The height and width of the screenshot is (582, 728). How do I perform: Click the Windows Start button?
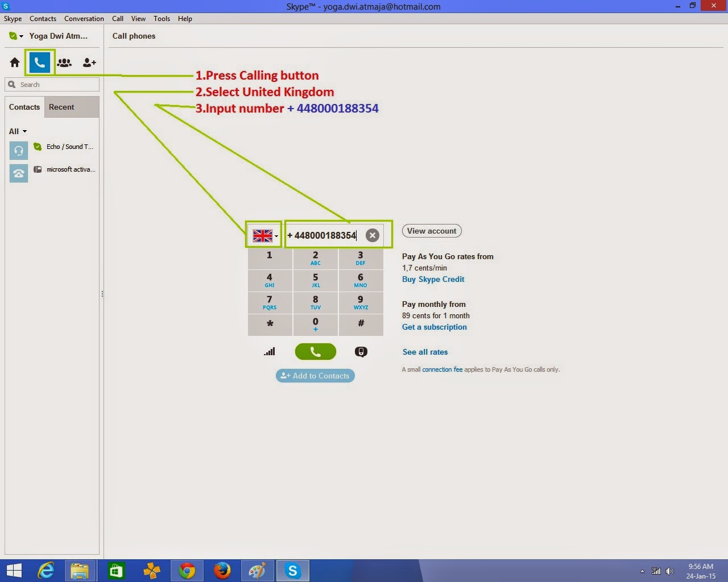[x=14, y=571]
